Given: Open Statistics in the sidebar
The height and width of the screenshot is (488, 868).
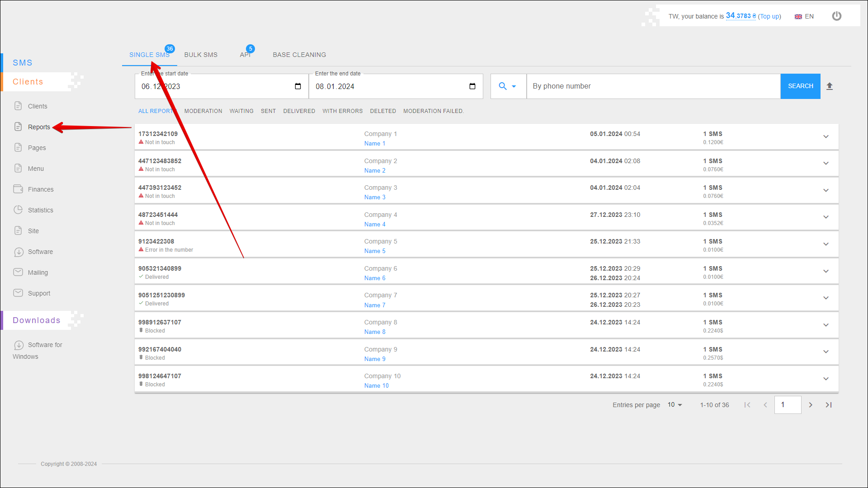Looking at the screenshot, I should coord(40,210).
